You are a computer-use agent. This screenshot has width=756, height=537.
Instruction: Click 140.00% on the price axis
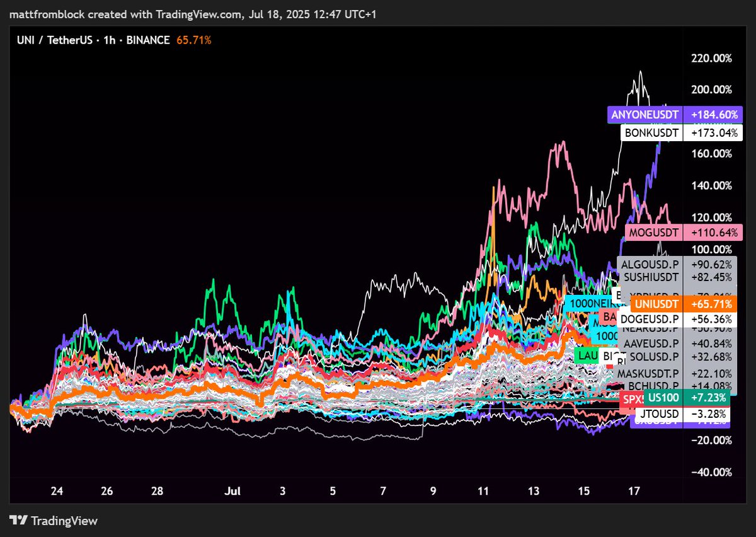(712, 185)
